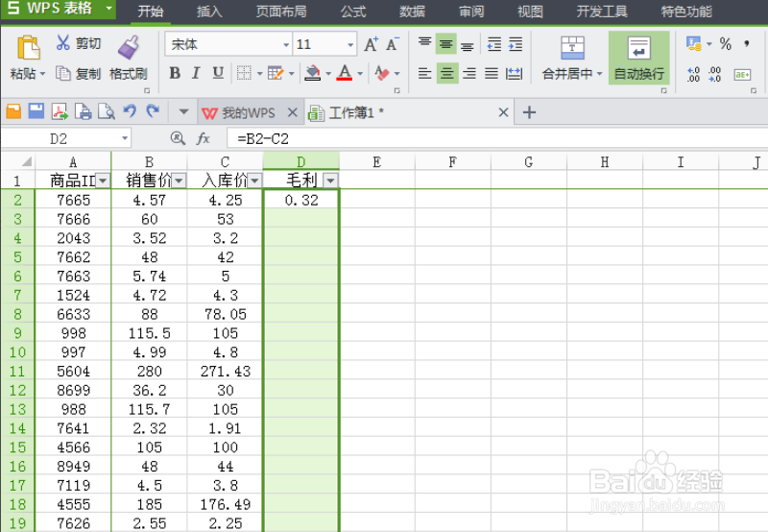Set bottom vertical alignment

tap(468, 45)
